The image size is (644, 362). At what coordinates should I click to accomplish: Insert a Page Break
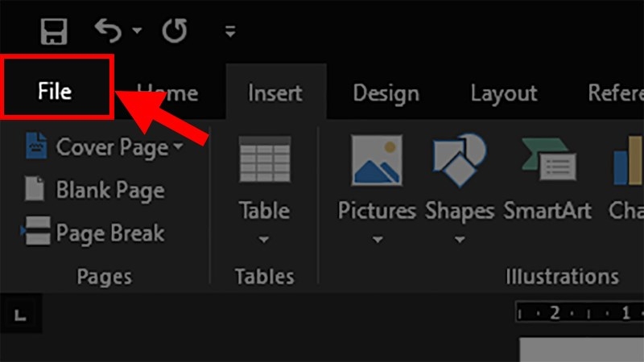point(95,233)
